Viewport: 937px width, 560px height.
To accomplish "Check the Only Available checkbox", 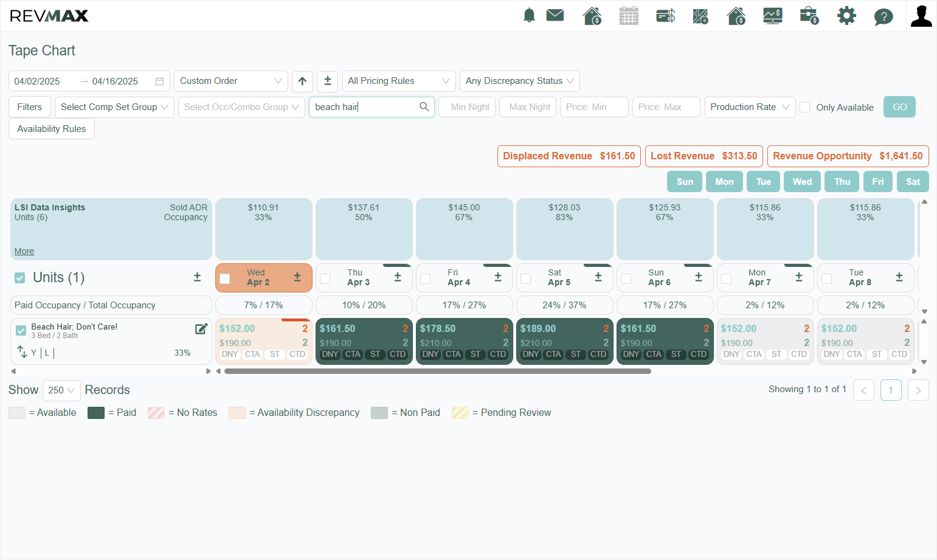I will tap(805, 108).
